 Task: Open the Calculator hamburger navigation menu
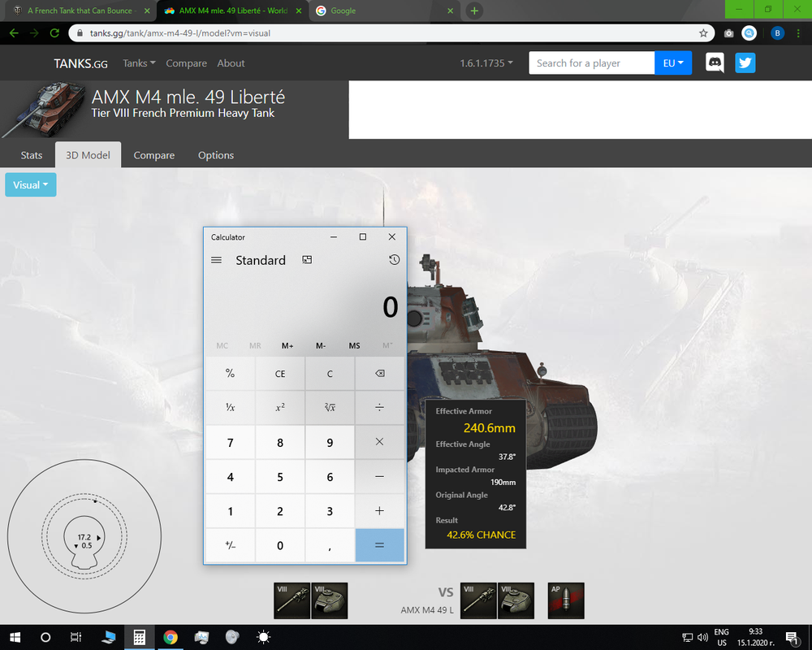[217, 260]
